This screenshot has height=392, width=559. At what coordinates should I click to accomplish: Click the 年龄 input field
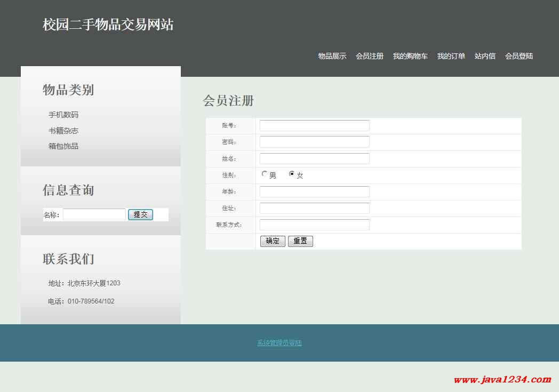(314, 192)
